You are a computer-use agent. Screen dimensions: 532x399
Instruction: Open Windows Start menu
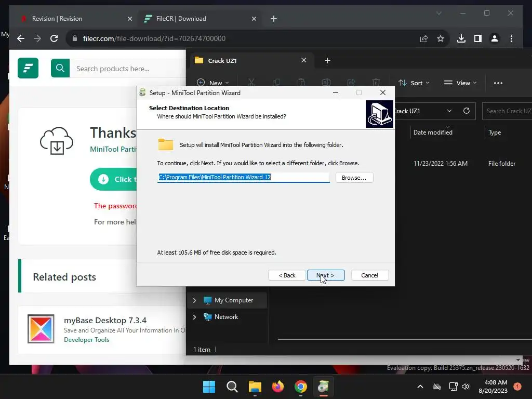pyautogui.click(x=209, y=387)
